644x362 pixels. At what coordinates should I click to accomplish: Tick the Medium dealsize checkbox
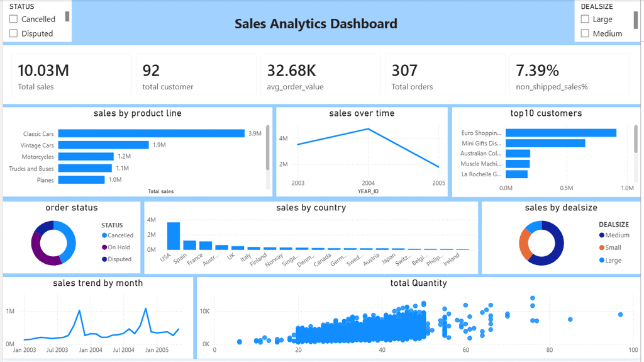(585, 33)
